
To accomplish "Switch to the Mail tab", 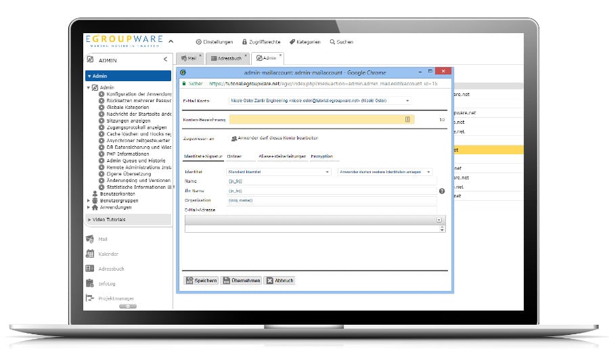I will pos(189,58).
